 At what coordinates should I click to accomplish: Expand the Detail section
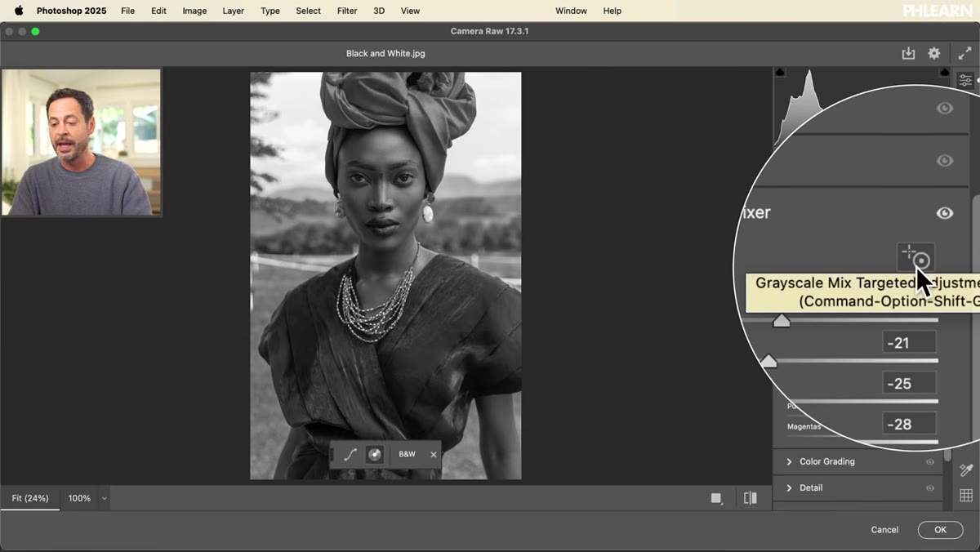pos(789,487)
